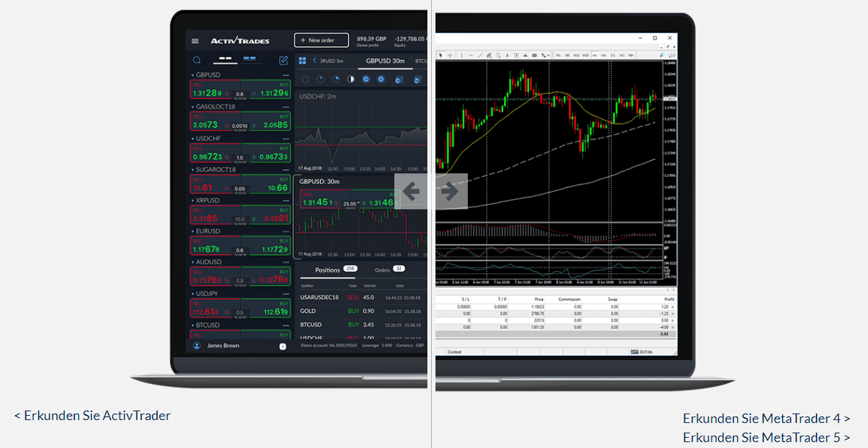
Task: Open the three-dot menu for USDCHF
Action: (x=286, y=139)
